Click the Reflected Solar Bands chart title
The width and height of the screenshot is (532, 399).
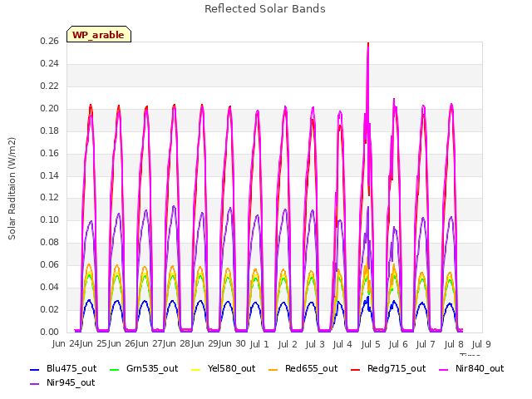[265, 9]
